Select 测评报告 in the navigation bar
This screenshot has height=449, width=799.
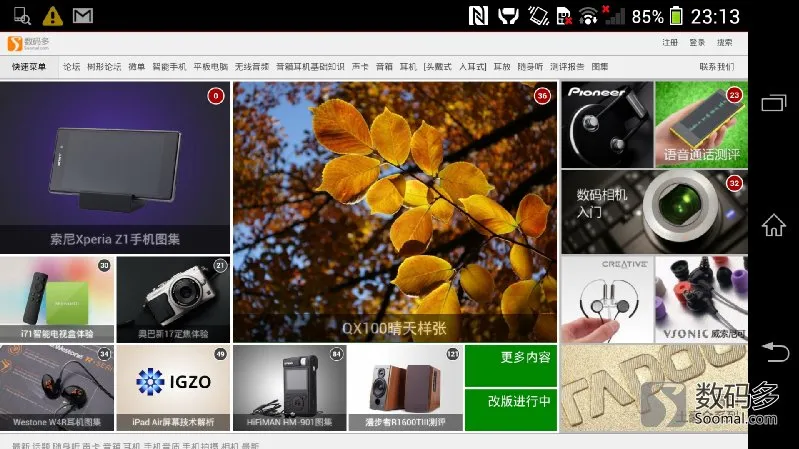point(567,67)
